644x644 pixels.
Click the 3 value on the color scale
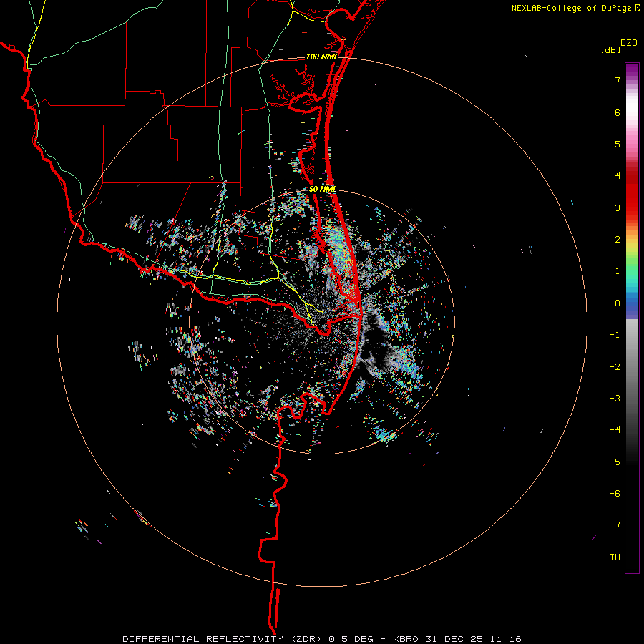[618, 208]
